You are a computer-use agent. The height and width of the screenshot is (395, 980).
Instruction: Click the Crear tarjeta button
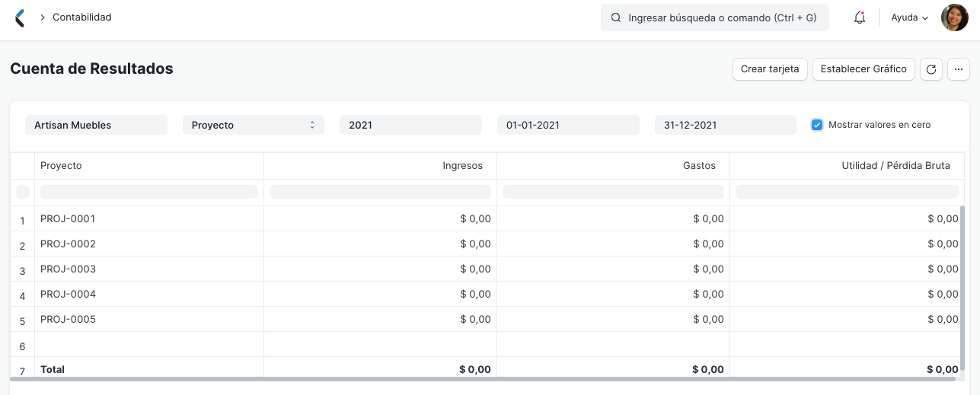[770, 69]
